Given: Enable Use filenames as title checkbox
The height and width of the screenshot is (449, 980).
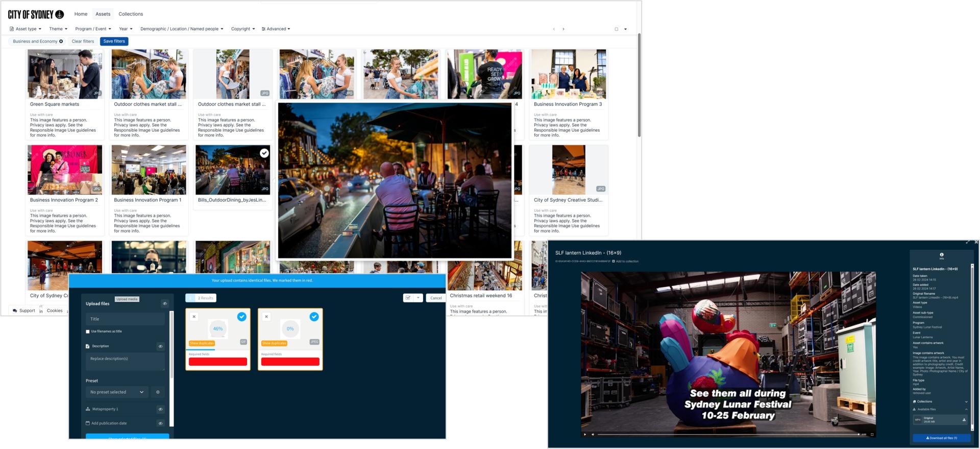Looking at the screenshot, I should 88,332.
